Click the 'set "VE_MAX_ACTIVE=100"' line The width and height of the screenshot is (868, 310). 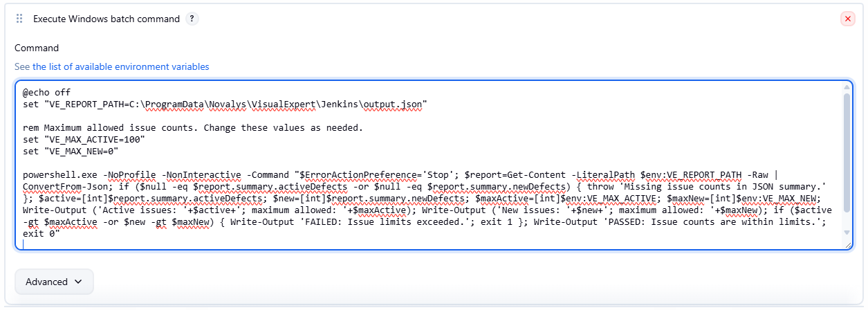pyautogui.click(x=84, y=139)
